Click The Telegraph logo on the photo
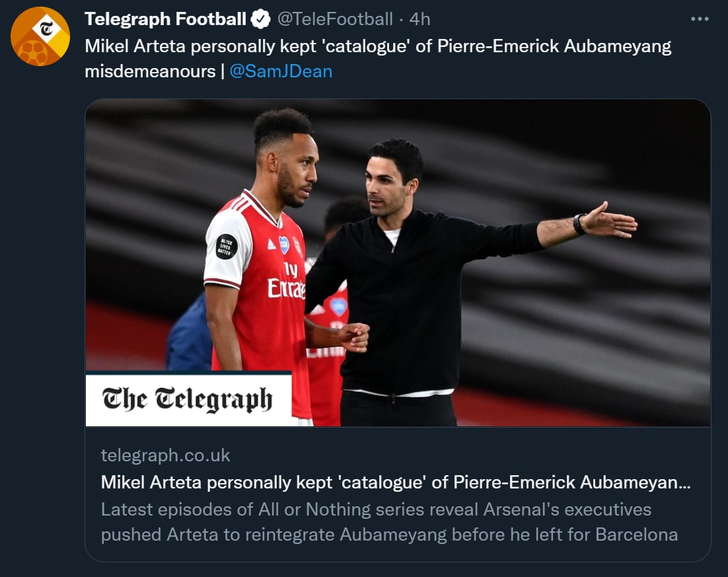Image resolution: width=728 pixels, height=577 pixels. point(188,400)
